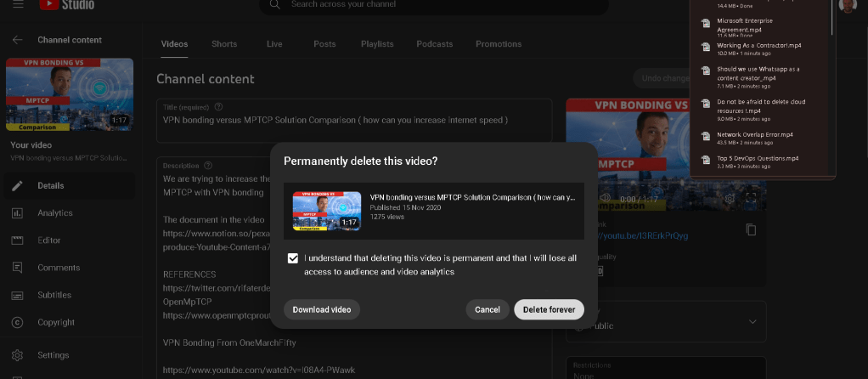
Task: Click Download video in the dialog
Action: (x=322, y=309)
